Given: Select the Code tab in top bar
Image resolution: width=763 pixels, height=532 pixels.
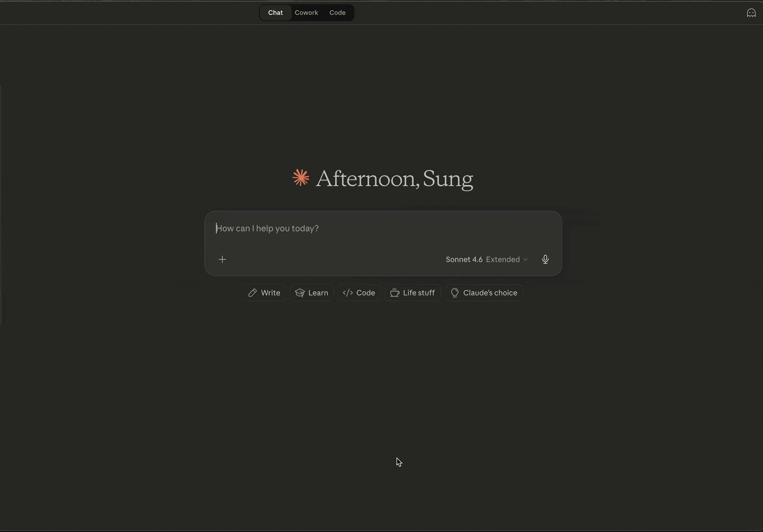Looking at the screenshot, I should [x=337, y=13].
